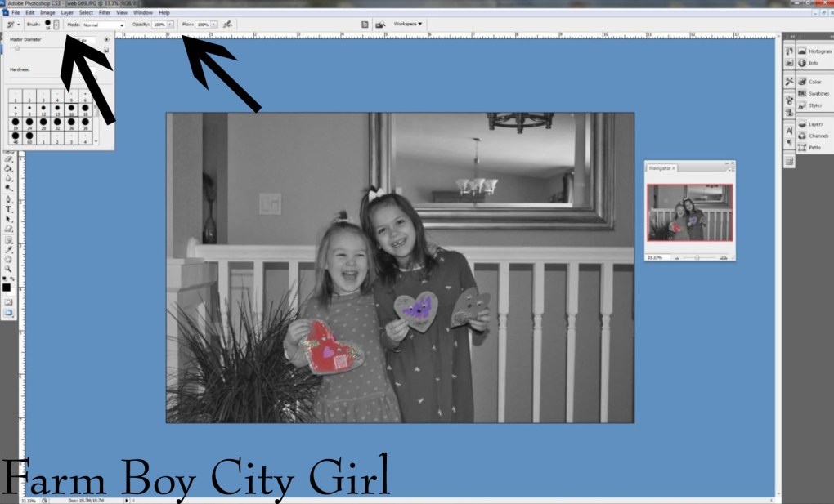Select the Hand tool in the toolbox
Image resolution: width=834 pixels, height=504 pixels.
tap(8, 259)
